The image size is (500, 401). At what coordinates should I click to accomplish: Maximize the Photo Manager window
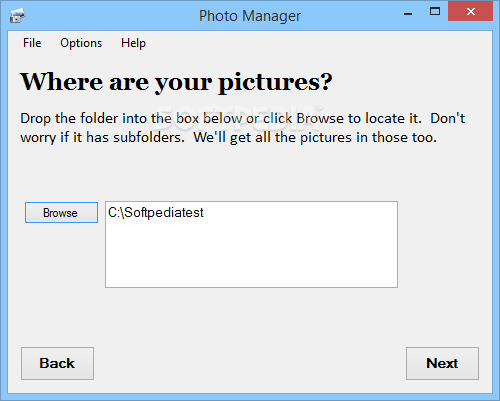(x=435, y=12)
